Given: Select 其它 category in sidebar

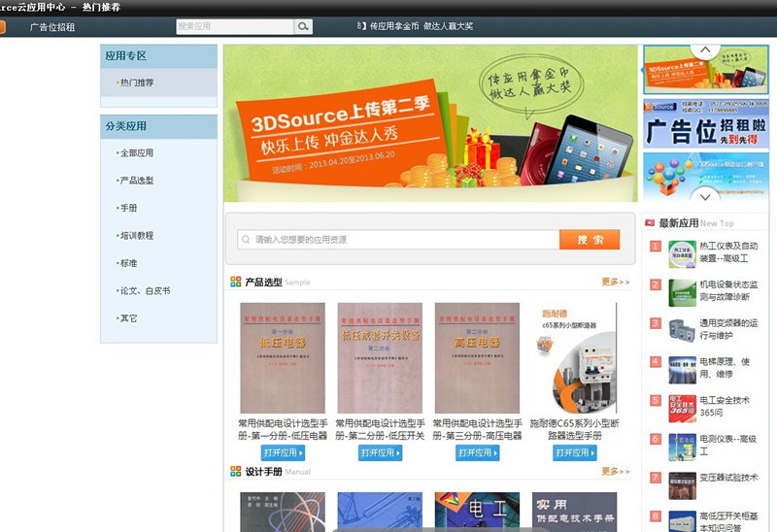Looking at the screenshot, I should [x=128, y=318].
